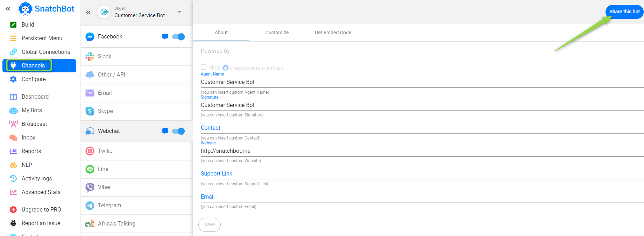Image resolution: width=644 pixels, height=236 pixels.
Task: Check the Hide powered-by checkbox
Action: click(204, 67)
